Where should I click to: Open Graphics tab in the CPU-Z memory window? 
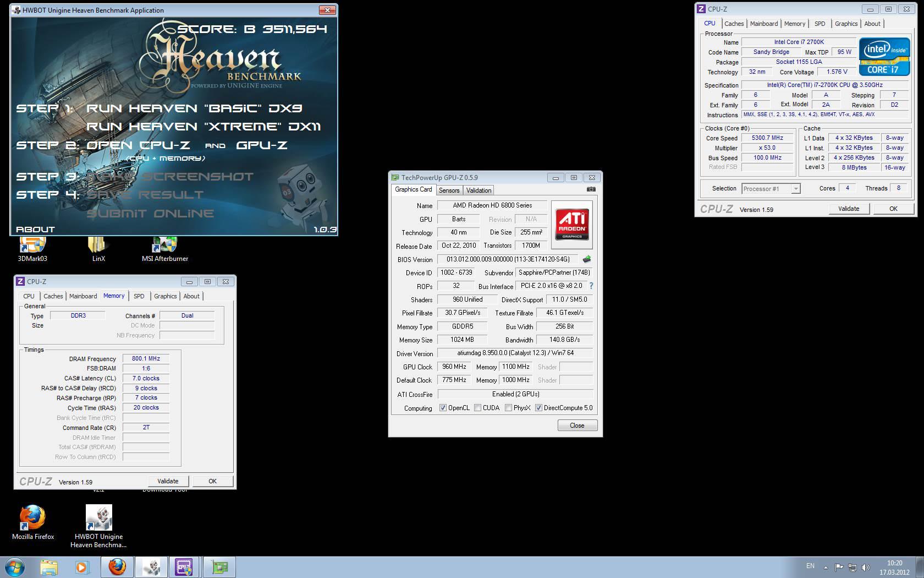pos(165,296)
